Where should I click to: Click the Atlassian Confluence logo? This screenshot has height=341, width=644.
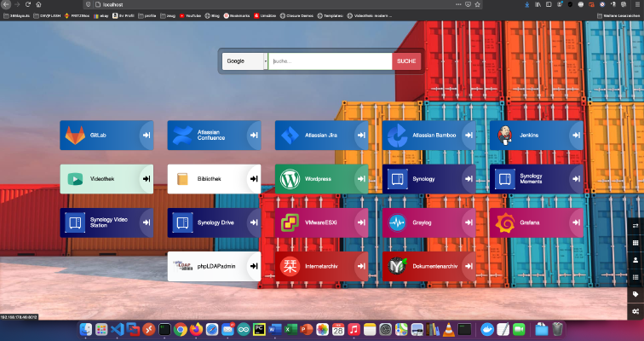(182, 136)
